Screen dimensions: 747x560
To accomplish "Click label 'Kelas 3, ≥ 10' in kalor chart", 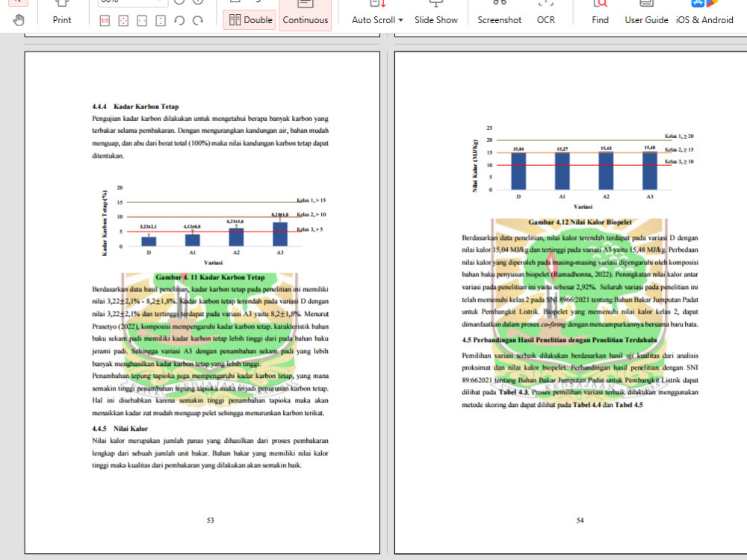I will pyautogui.click(x=679, y=162).
